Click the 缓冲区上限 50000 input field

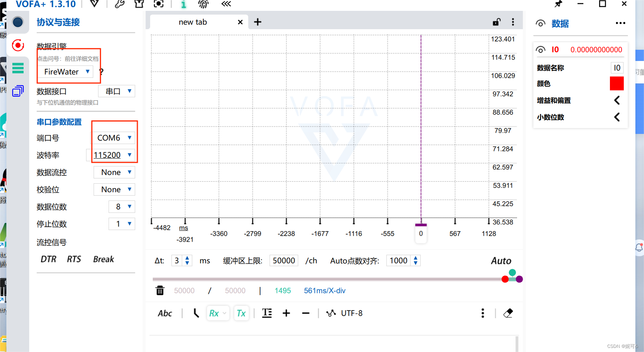[283, 260]
